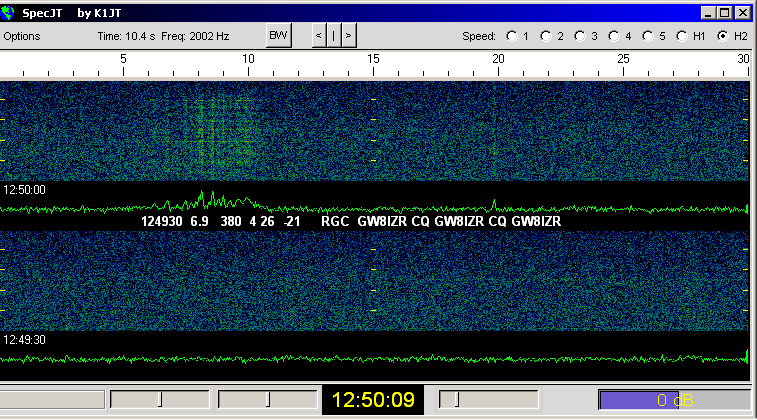Click the decoded text 'RGC GW8IZR CQ GW8IZR'
Screen dimensions: 757x420
(402, 222)
